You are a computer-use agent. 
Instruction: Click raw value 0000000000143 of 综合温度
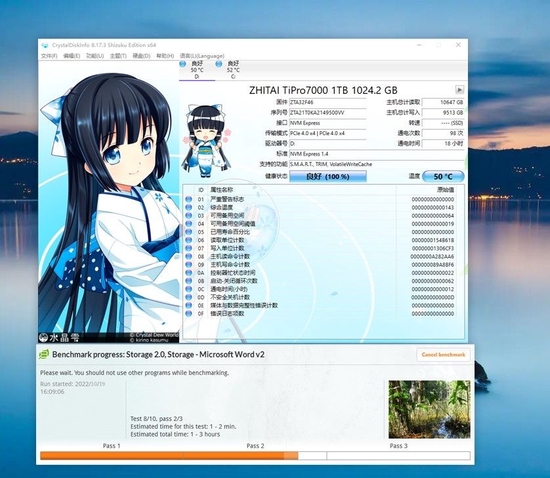(x=432, y=207)
